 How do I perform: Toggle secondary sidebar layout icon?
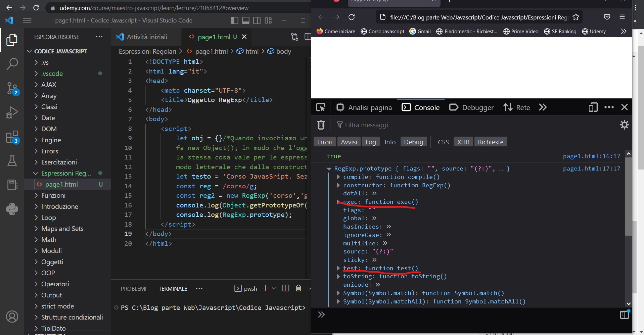click(x=257, y=20)
